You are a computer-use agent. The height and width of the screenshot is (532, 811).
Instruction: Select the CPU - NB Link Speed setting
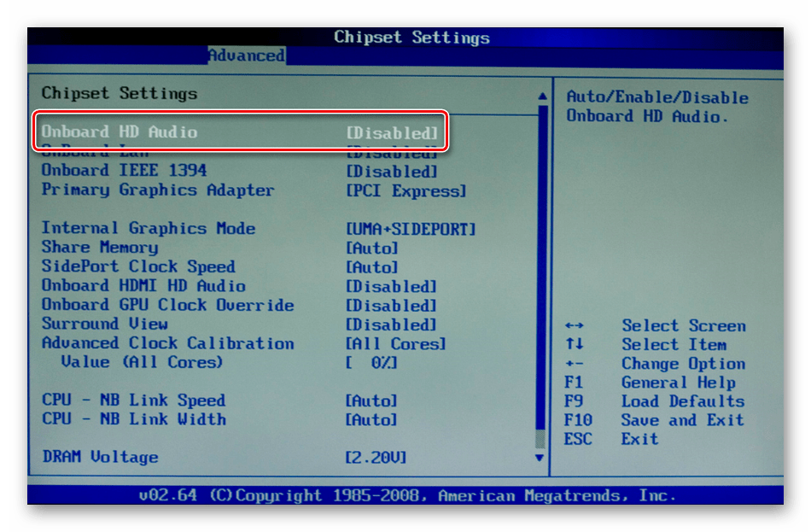coord(133,400)
